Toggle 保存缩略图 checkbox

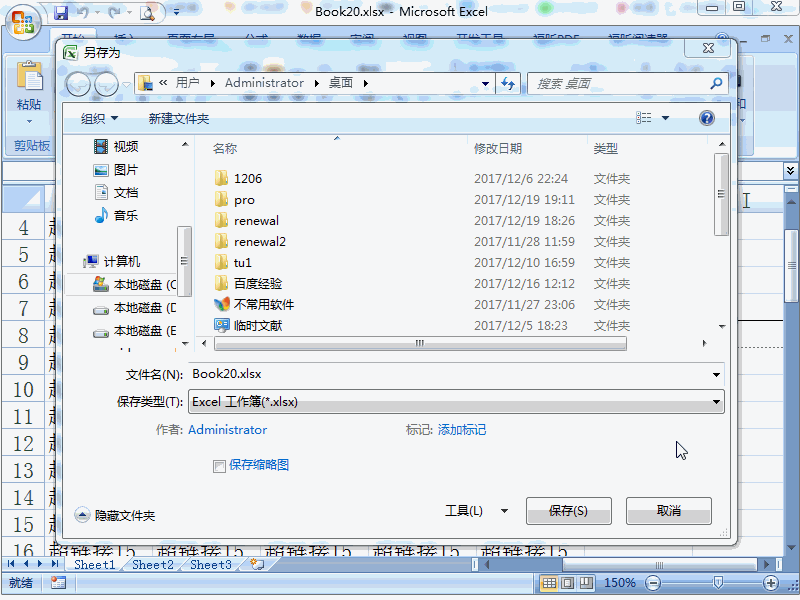click(x=219, y=466)
